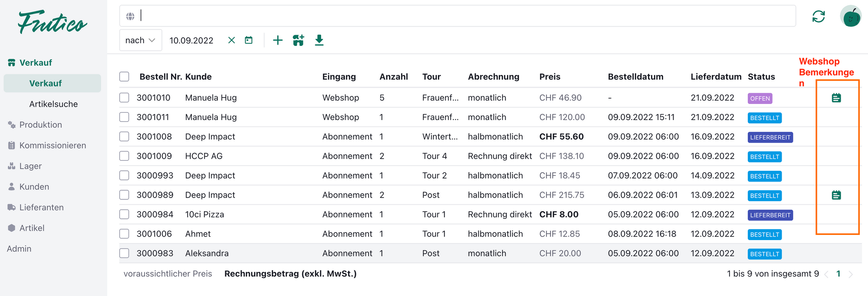Open webshop remark icon for order 3001010
This screenshot has height=296, width=868.
tap(836, 98)
